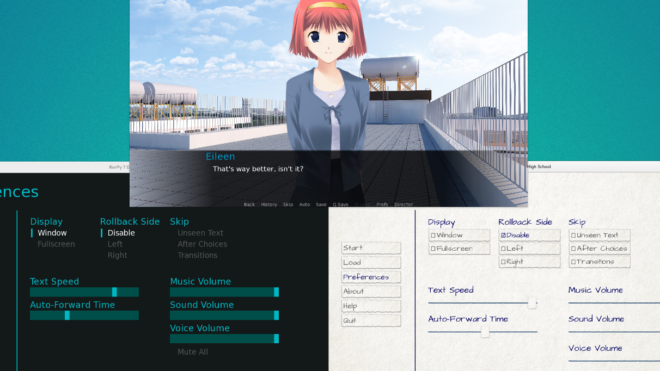Toggle Skip in the game quick menu
The image size is (660, 371).
click(288, 205)
